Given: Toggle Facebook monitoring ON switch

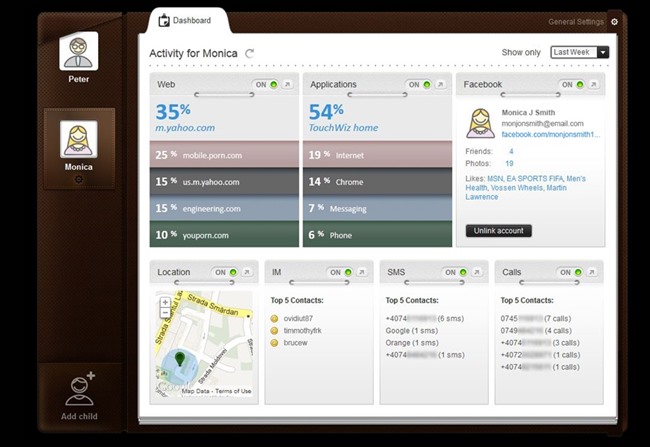Looking at the screenshot, I should pos(572,85).
